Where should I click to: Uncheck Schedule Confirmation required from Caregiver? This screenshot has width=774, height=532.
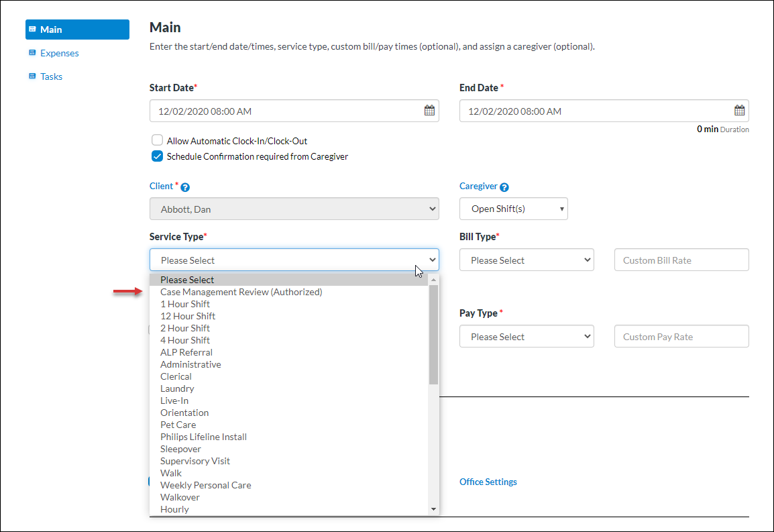[156, 156]
